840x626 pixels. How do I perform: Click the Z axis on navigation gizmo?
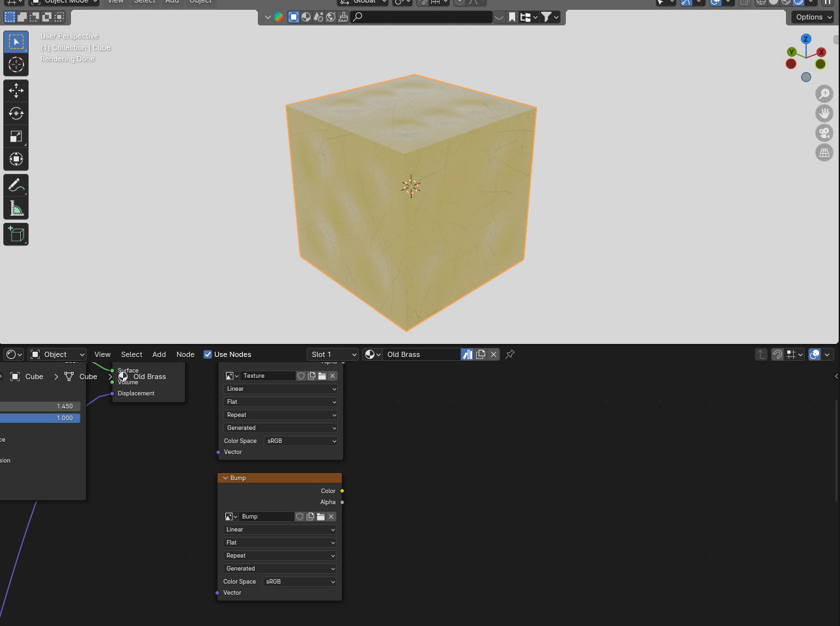(x=806, y=39)
